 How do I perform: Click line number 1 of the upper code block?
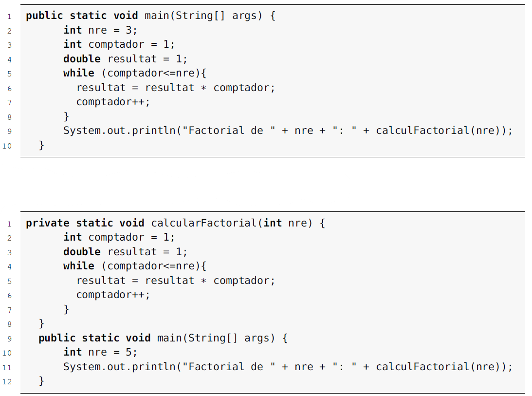pos(9,17)
